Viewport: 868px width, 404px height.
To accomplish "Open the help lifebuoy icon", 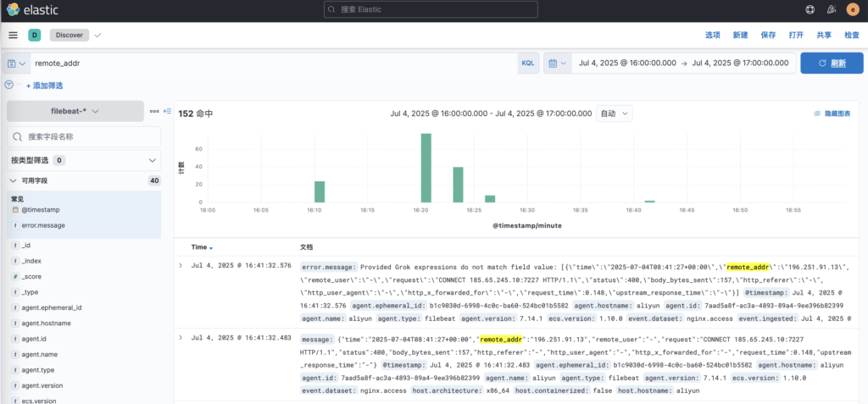I will tap(810, 9).
